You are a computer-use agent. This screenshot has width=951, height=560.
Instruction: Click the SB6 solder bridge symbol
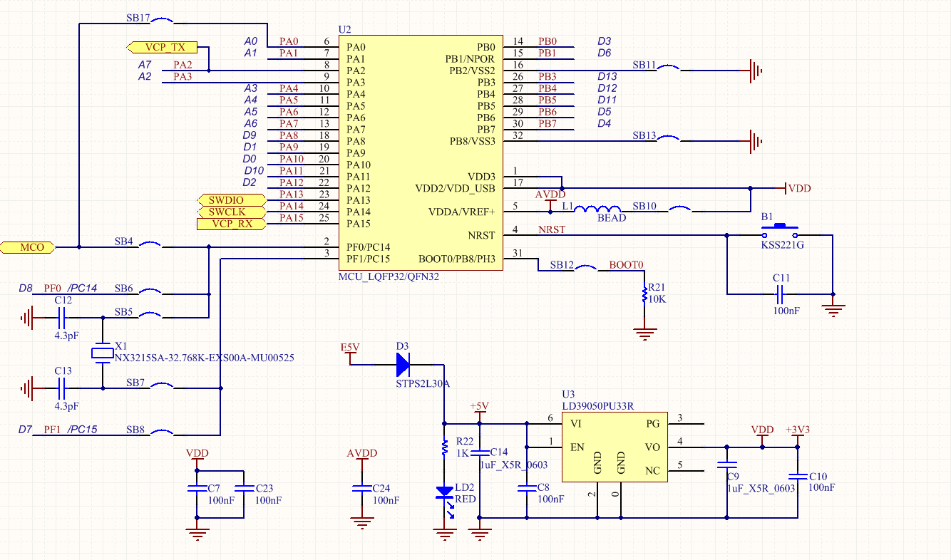150,293
